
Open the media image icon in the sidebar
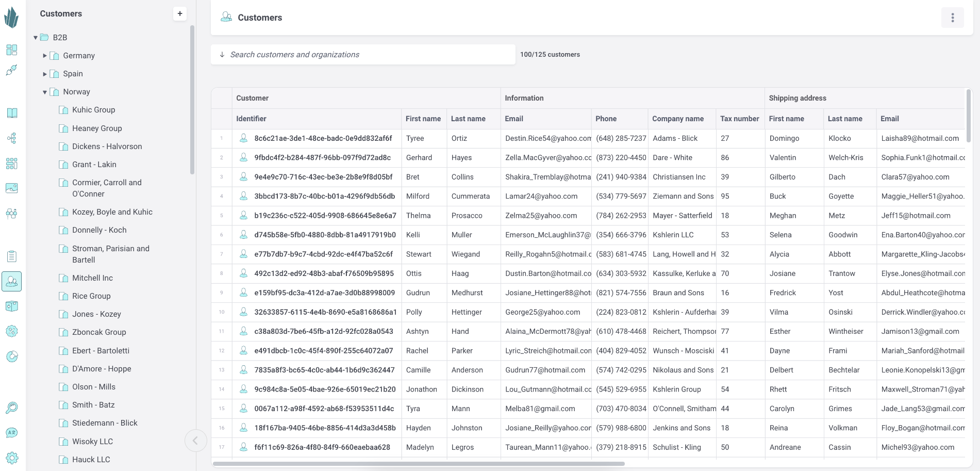click(x=11, y=188)
